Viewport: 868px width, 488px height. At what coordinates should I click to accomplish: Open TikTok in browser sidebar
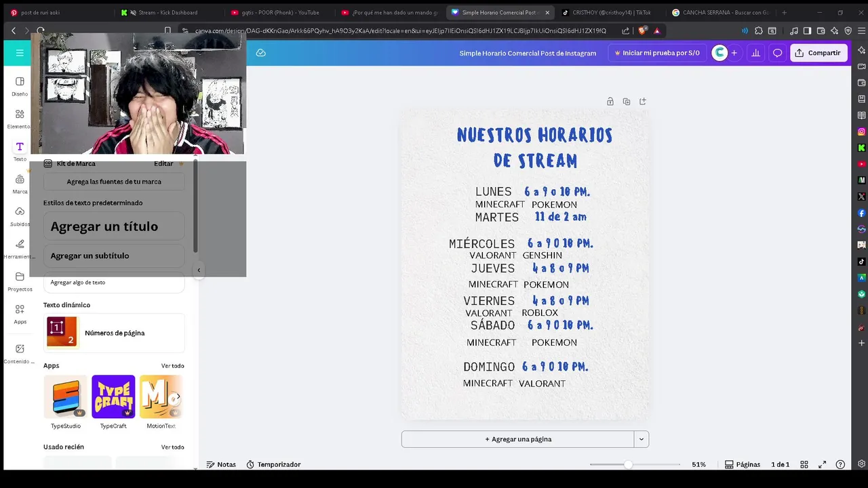(x=861, y=262)
